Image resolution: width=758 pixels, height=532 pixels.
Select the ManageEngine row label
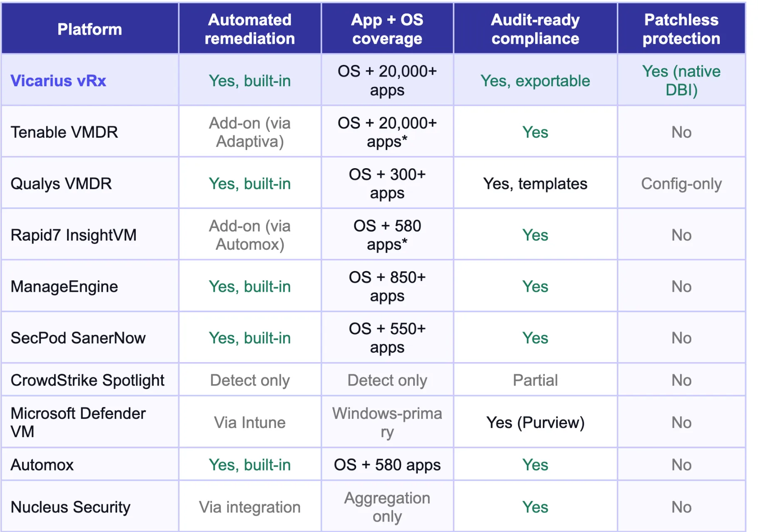[x=64, y=286]
